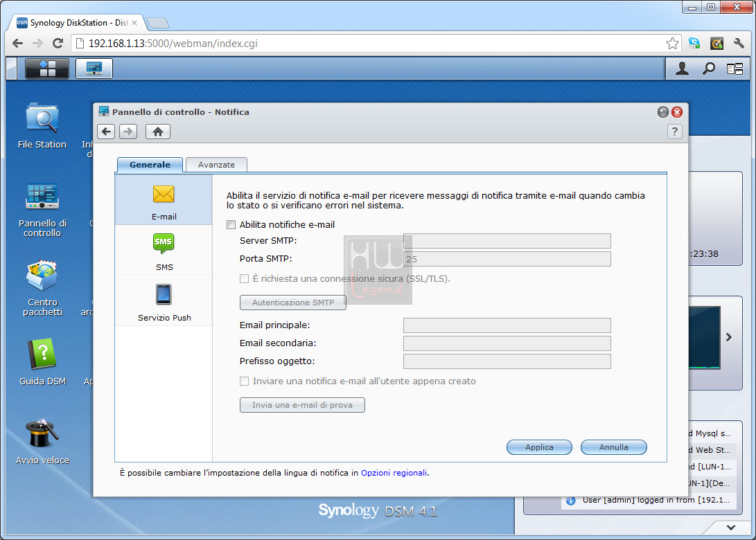Go forward in Control Panel window
Image resolution: width=756 pixels, height=540 pixels.
pyautogui.click(x=128, y=132)
